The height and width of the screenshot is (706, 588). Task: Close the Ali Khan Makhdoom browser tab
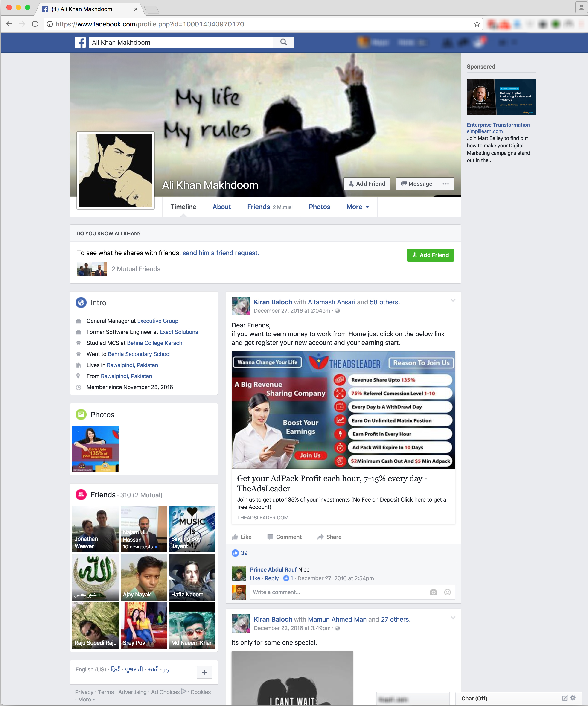(x=136, y=9)
